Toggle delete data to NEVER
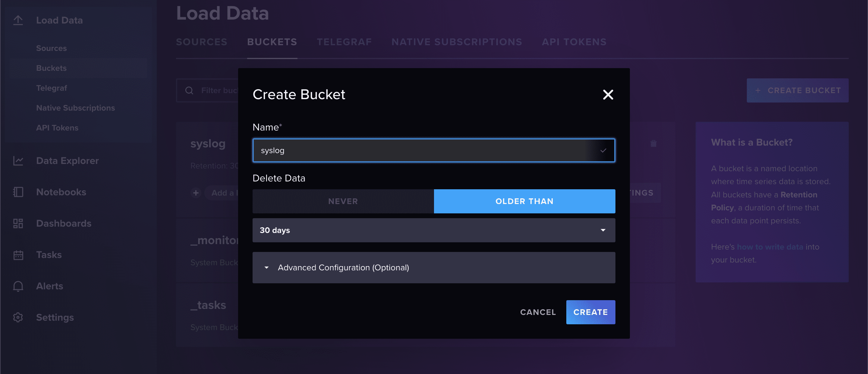This screenshot has height=374, width=868. pyautogui.click(x=343, y=201)
